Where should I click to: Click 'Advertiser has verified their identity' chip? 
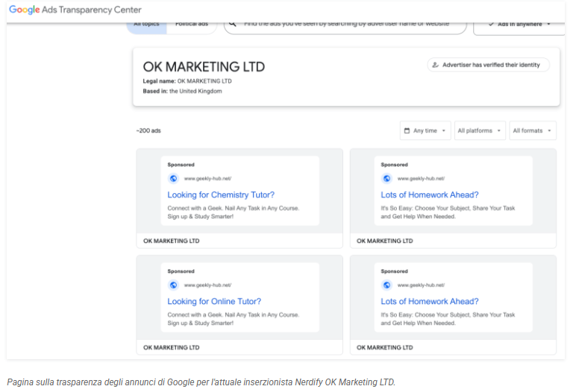point(488,65)
